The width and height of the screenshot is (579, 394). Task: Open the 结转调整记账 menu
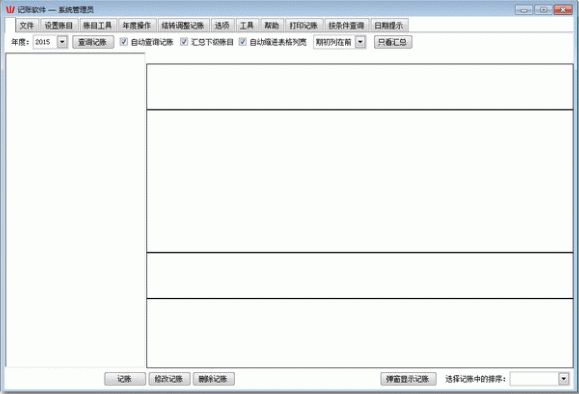[x=184, y=25]
